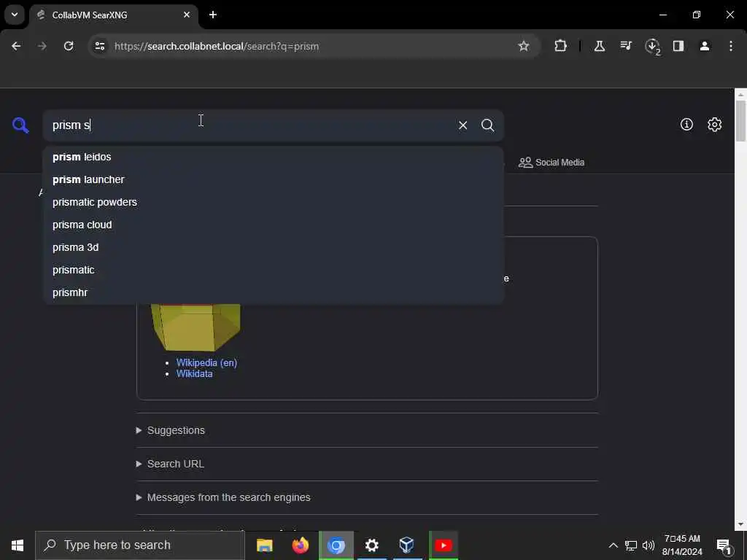
Task: Open the notification center
Action: pos(724,546)
